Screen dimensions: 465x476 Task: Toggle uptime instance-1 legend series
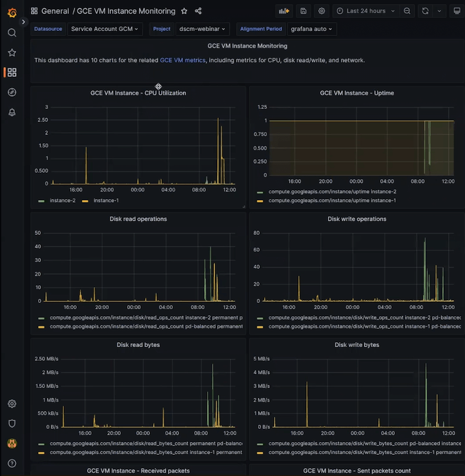[x=332, y=200]
